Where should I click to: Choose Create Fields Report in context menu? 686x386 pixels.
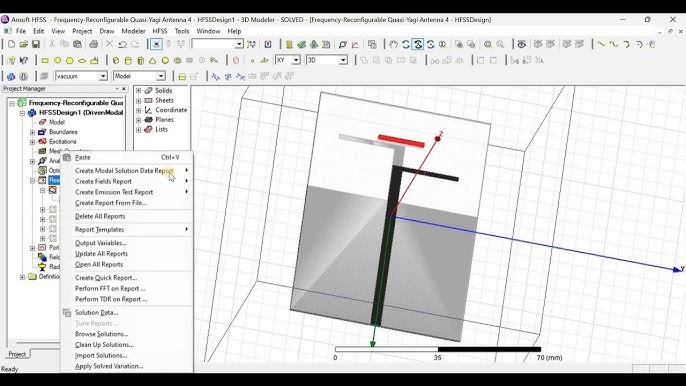point(127,181)
